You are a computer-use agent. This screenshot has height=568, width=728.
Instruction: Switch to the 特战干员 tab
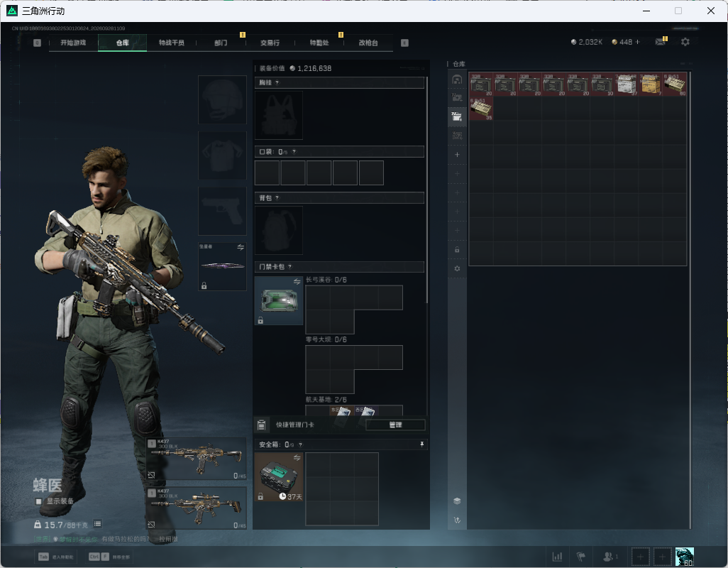(x=171, y=43)
